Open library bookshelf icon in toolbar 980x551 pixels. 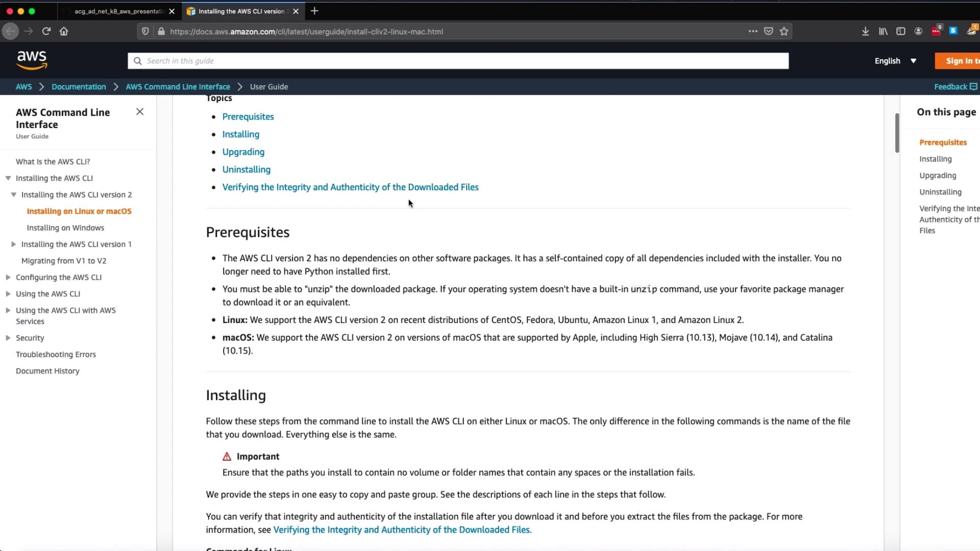click(x=883, y=31)
